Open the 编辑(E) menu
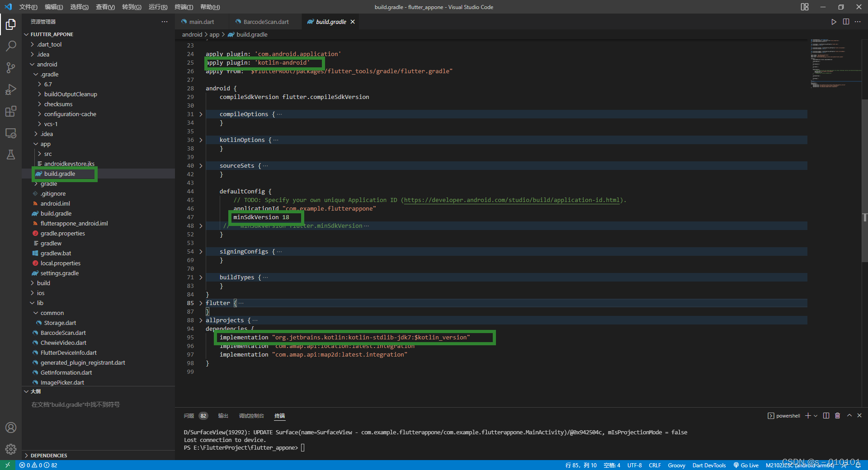868x470 pixels. (x=54, y=7)
